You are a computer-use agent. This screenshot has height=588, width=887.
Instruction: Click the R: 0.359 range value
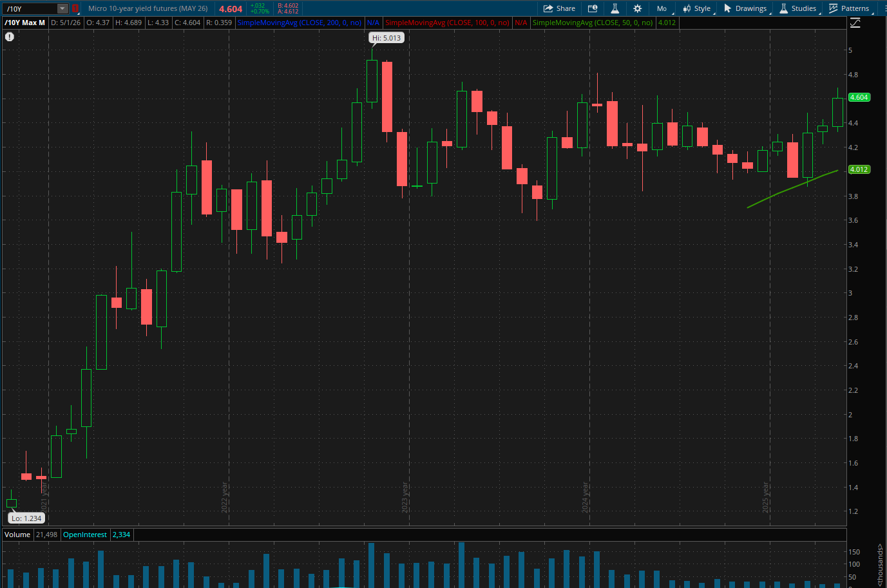[219, 23]
